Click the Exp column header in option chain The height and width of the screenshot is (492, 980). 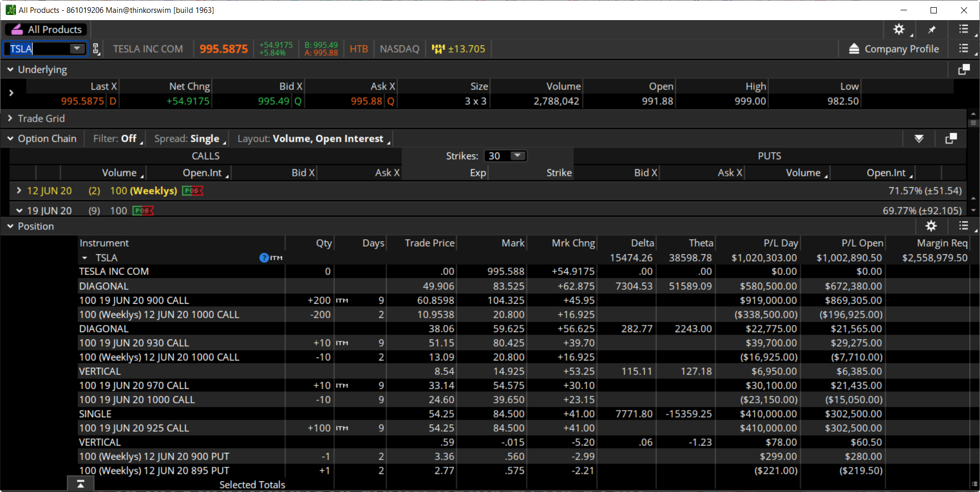pyautogui.click(x=478, y=173)
